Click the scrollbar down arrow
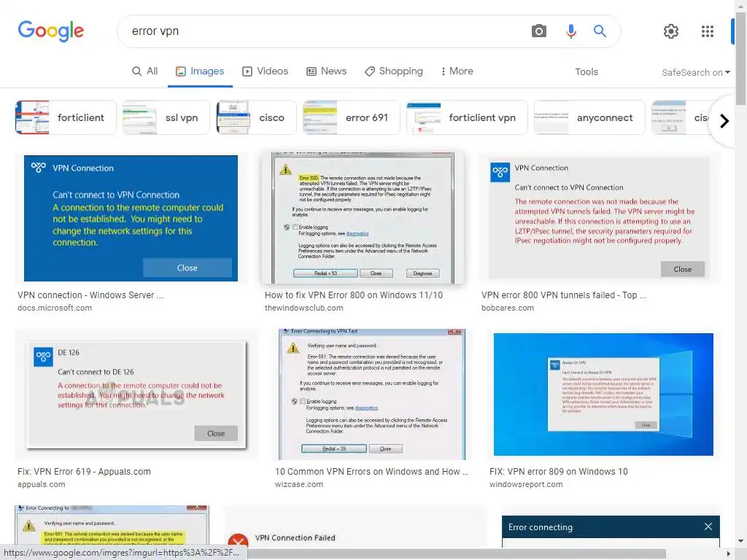Screen dimensions: 747x560 point(740,541)
